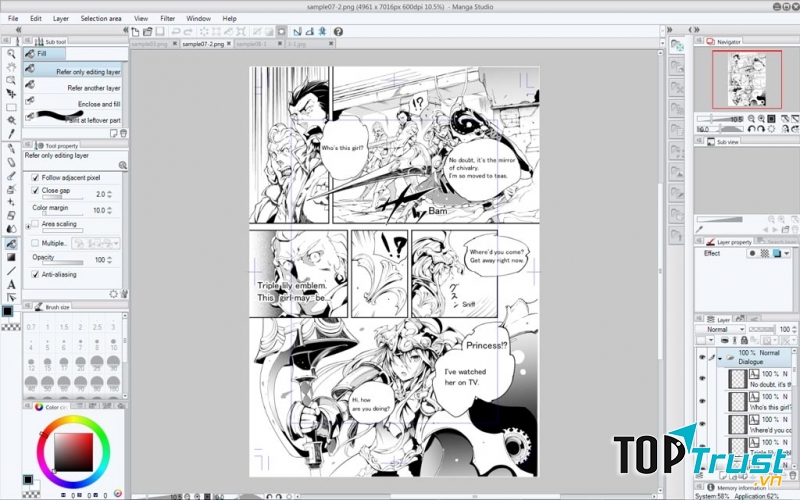Click the Save toolbar icon
The width and height of the screenshot is (800, 500).
[160, 32]
